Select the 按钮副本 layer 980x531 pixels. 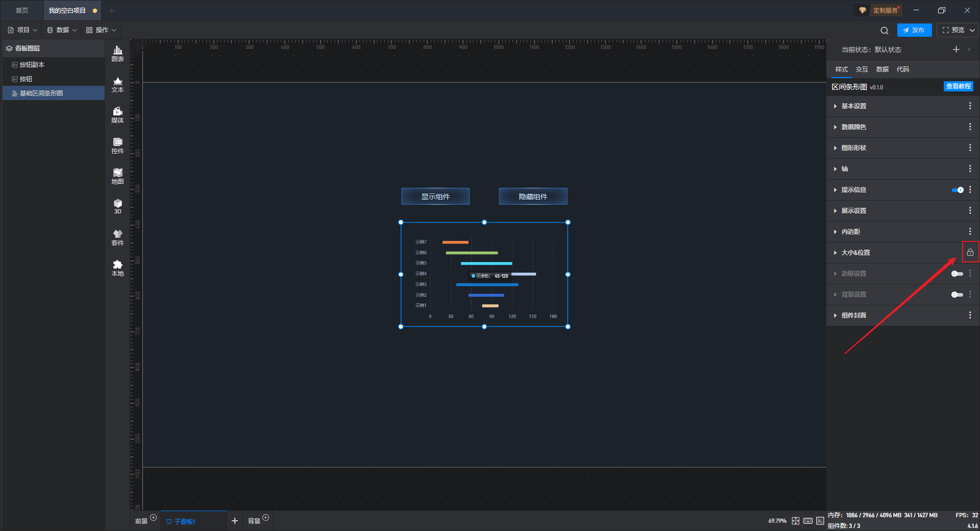pyautogui.click(x=32, y=65)
